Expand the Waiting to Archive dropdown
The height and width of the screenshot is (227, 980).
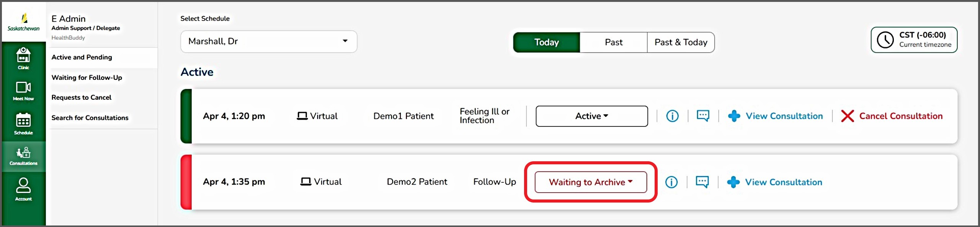[591, 182]
